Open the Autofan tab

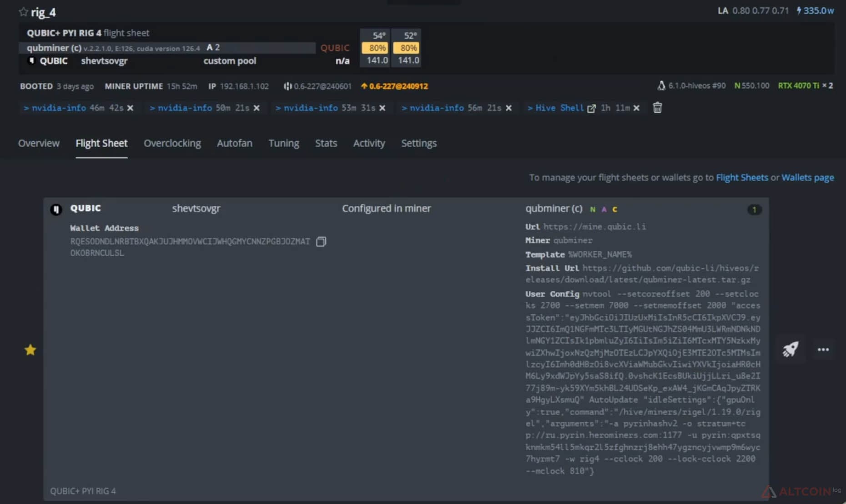tap(235, 143)
